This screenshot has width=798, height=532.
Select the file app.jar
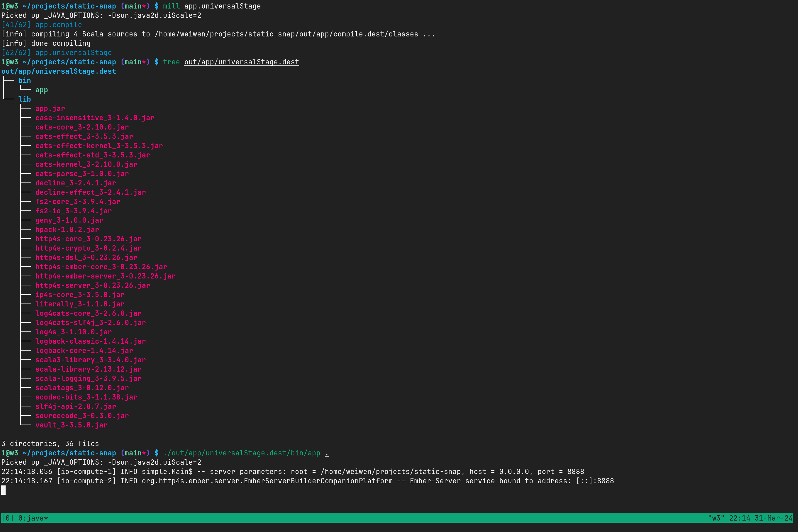click(x=50, y=109)
